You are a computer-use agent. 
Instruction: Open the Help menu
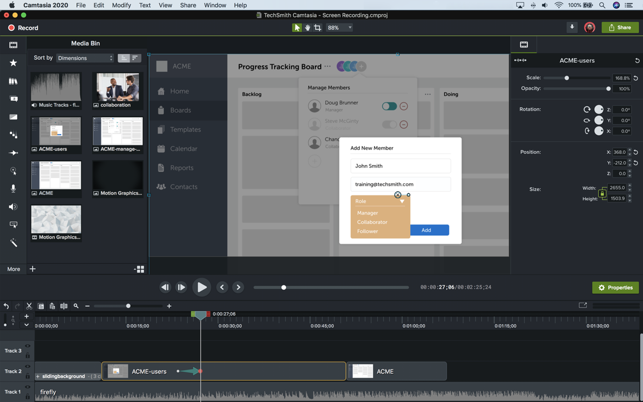coord(240,5)
